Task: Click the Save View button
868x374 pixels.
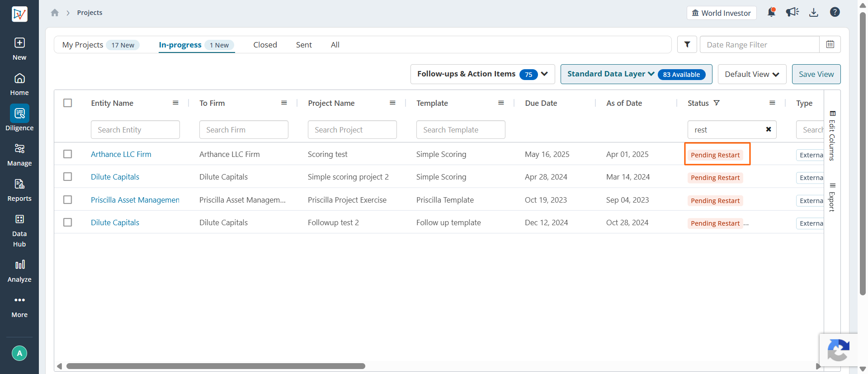Action: pos(816,74)
